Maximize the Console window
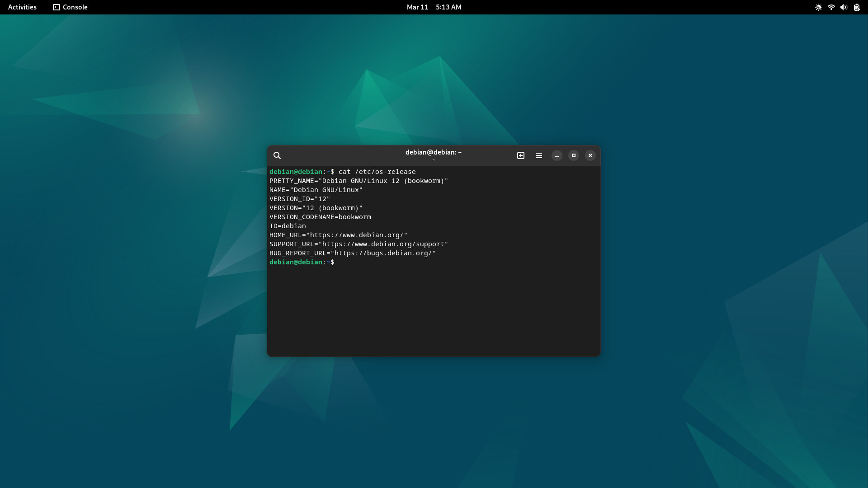The height and width of the screenshot is (488, 868). (574, 155)
